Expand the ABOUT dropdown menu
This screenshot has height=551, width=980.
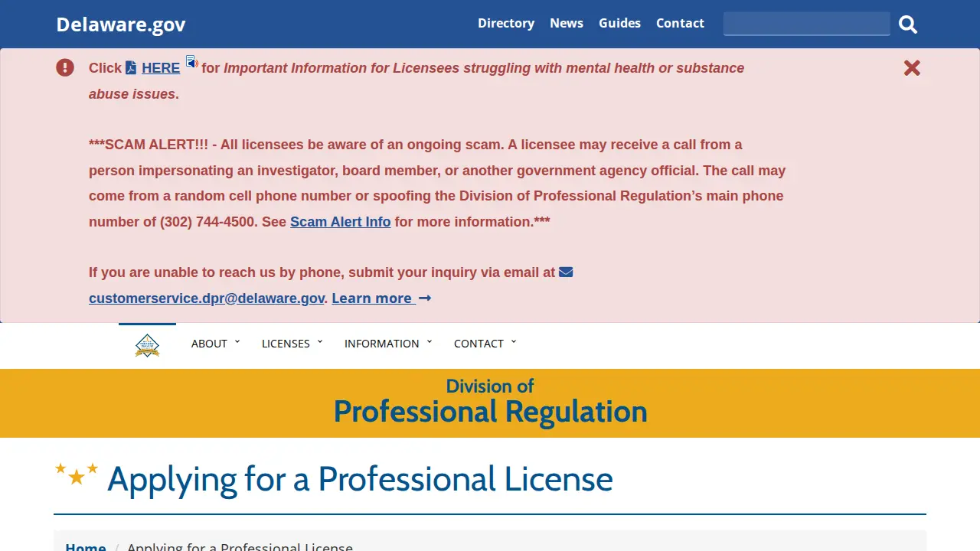coord(215,344)
